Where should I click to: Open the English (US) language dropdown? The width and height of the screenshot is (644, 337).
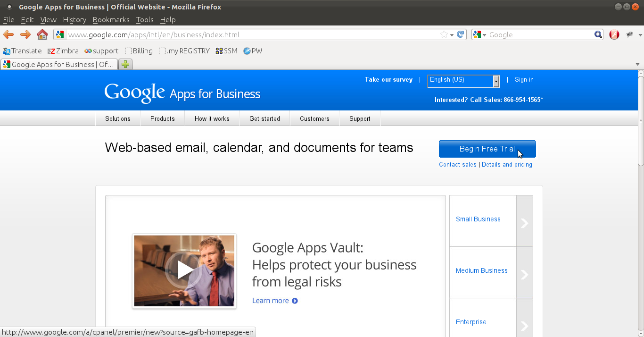click(x=463, y=81)
